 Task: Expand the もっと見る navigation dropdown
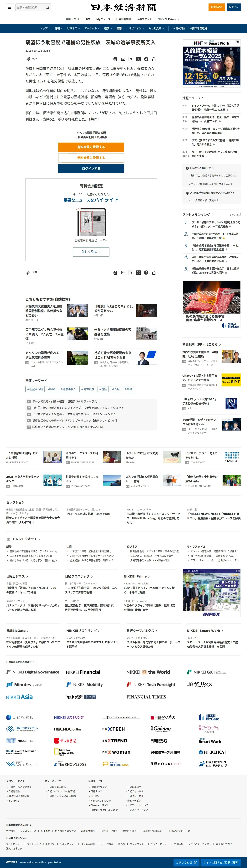coord(156,28)
